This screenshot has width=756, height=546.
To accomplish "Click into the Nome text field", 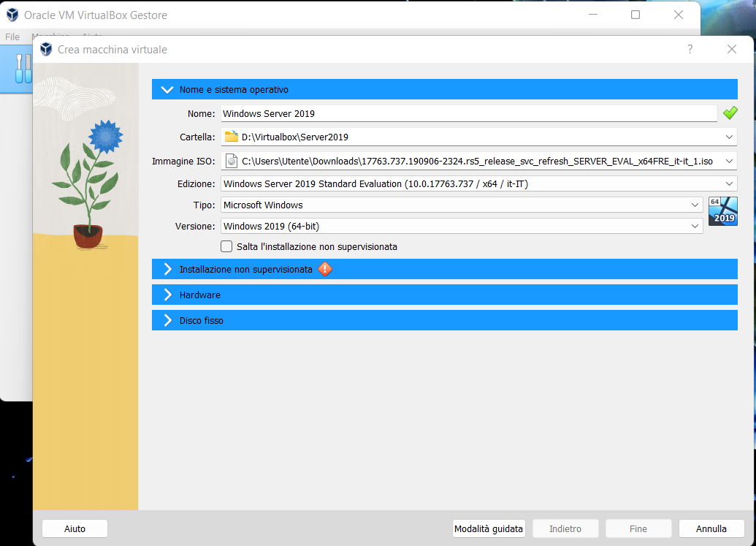I will 469,114.
